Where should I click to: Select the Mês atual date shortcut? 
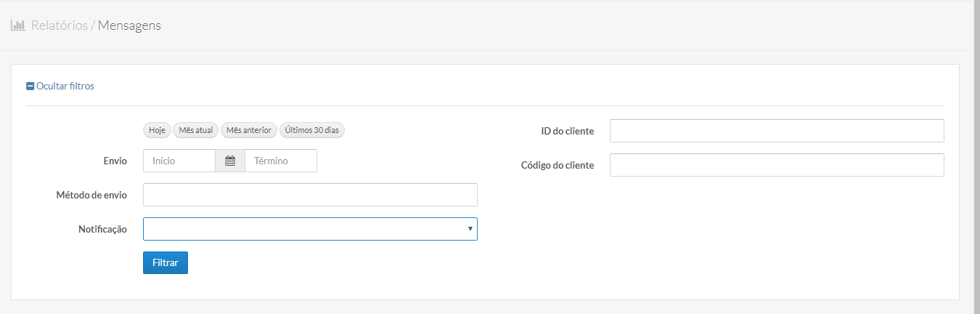pyautogui.click(x=196, y=130)
